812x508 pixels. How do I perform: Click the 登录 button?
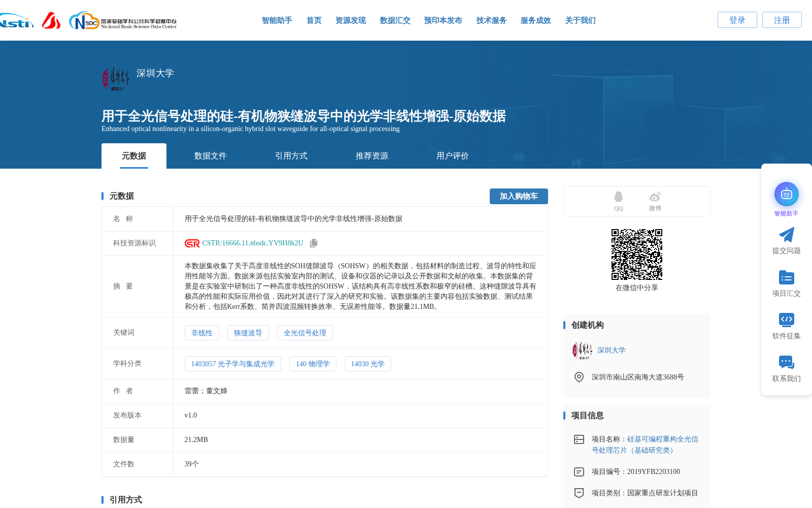click(737, 20)
